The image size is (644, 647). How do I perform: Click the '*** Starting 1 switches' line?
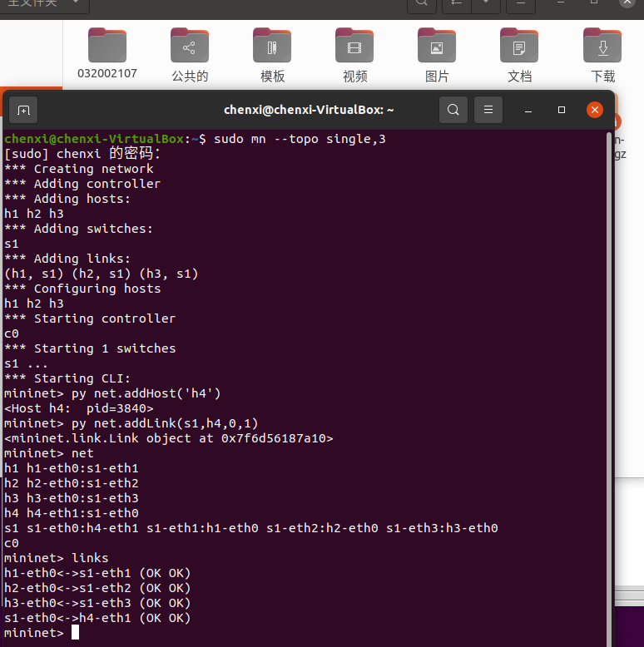tap(90, 348)
